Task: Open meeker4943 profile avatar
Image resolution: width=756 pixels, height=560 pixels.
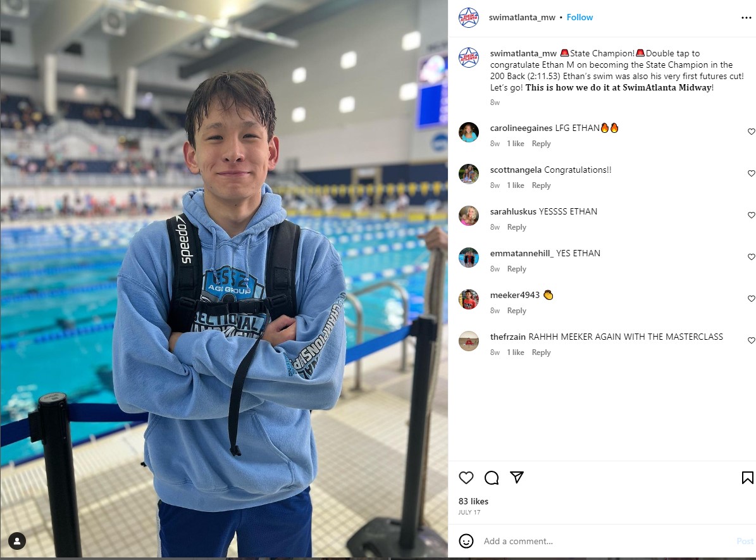Action: click(469, 299)
